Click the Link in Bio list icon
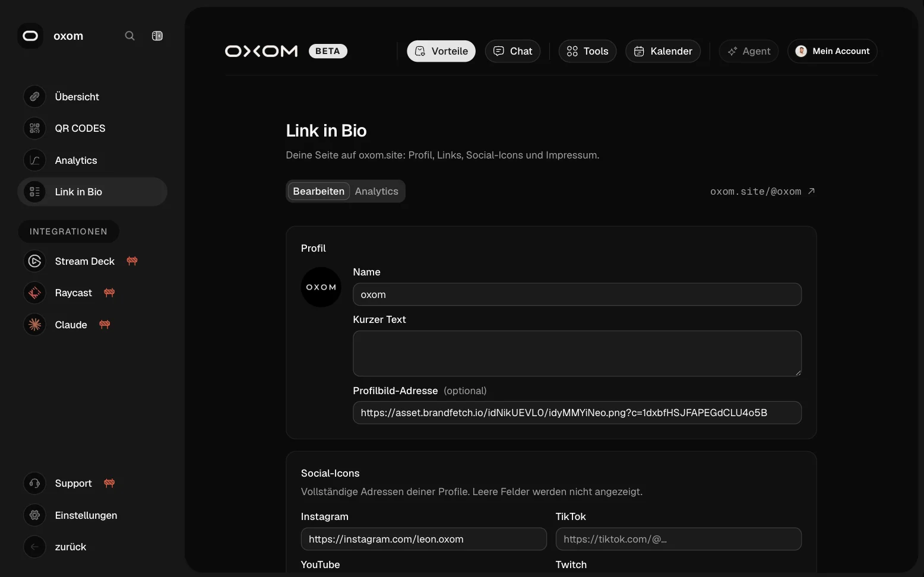 (x=34, y=192)
